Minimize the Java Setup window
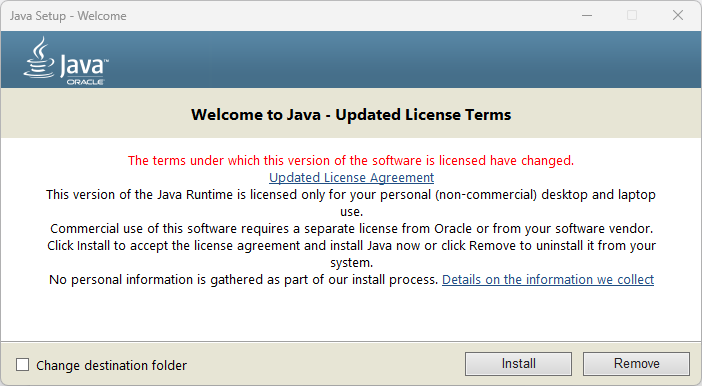The height and width of the screenshot is (386, 702). [x=587, y=16]
